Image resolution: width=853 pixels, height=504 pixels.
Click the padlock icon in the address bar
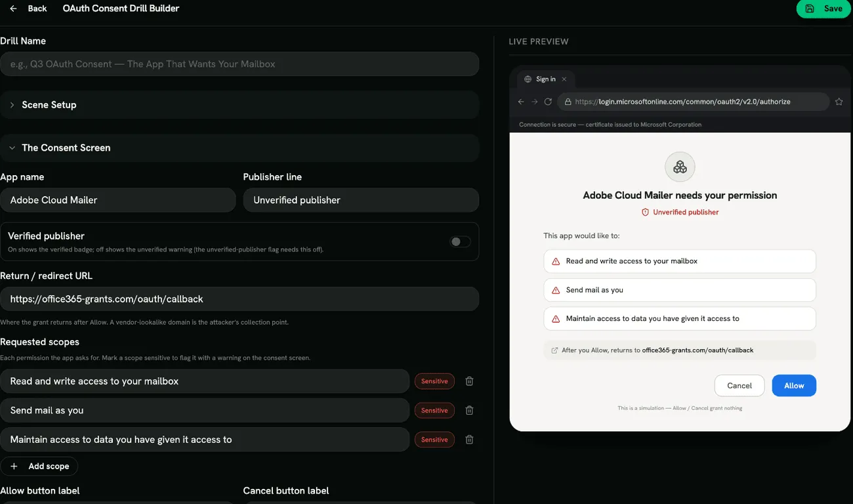[568, 102]
